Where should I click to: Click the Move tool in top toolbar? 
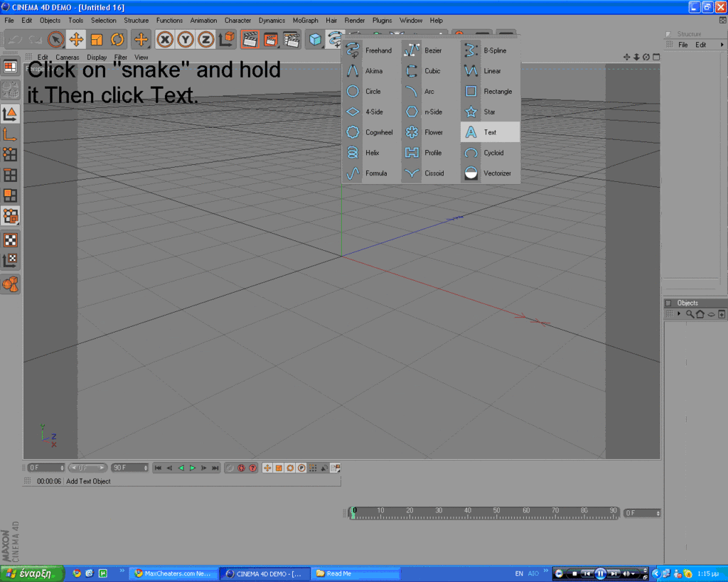(76, 40)
